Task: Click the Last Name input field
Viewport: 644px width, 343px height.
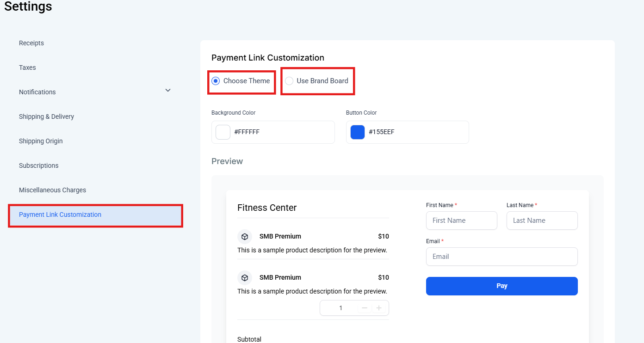Action: 542,220
